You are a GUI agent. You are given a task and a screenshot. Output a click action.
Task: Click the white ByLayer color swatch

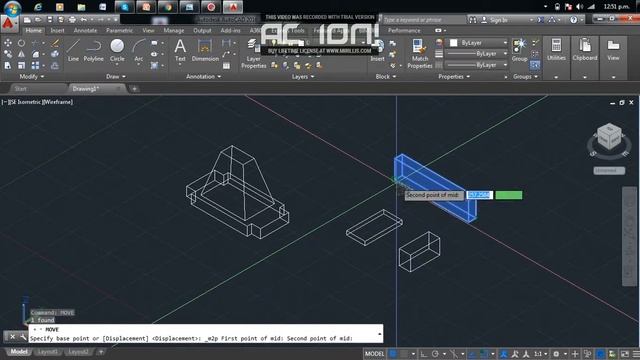tap(453, 42)
